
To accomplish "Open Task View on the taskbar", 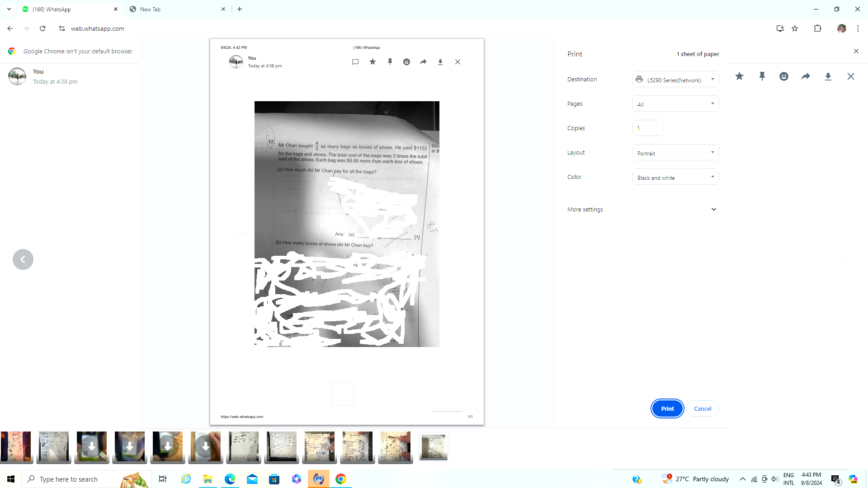I will click(163, 479).
